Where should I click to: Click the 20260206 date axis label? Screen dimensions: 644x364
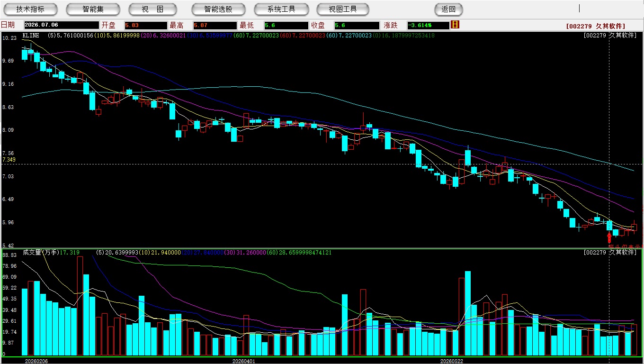36,361
